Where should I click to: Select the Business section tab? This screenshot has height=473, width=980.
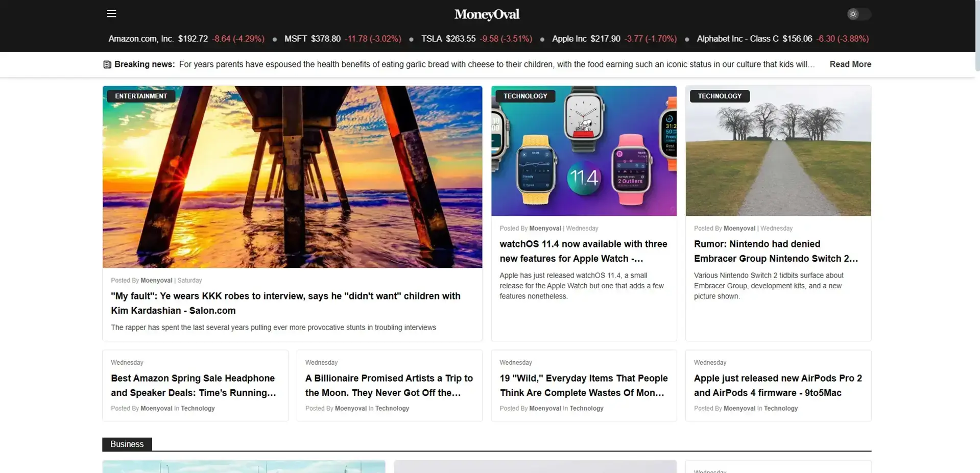coord(127,444)
